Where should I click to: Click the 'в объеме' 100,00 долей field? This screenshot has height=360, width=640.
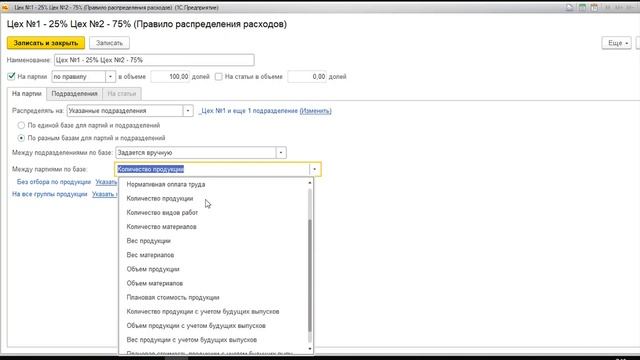tap(170, 76)
